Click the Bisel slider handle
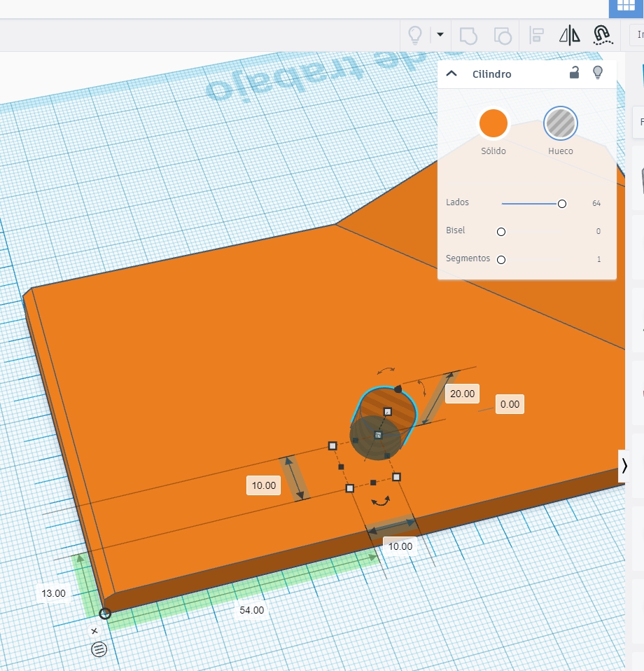 501,232
